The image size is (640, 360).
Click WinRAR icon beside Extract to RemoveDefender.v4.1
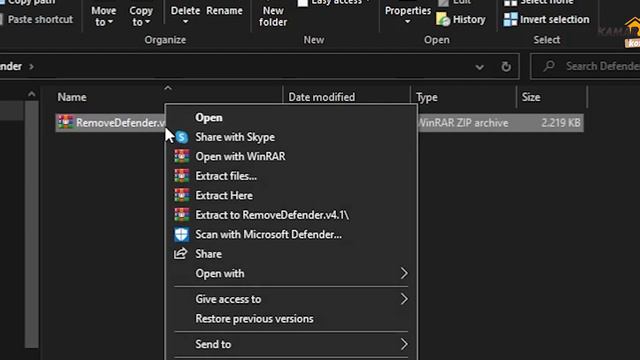(182, 215)
